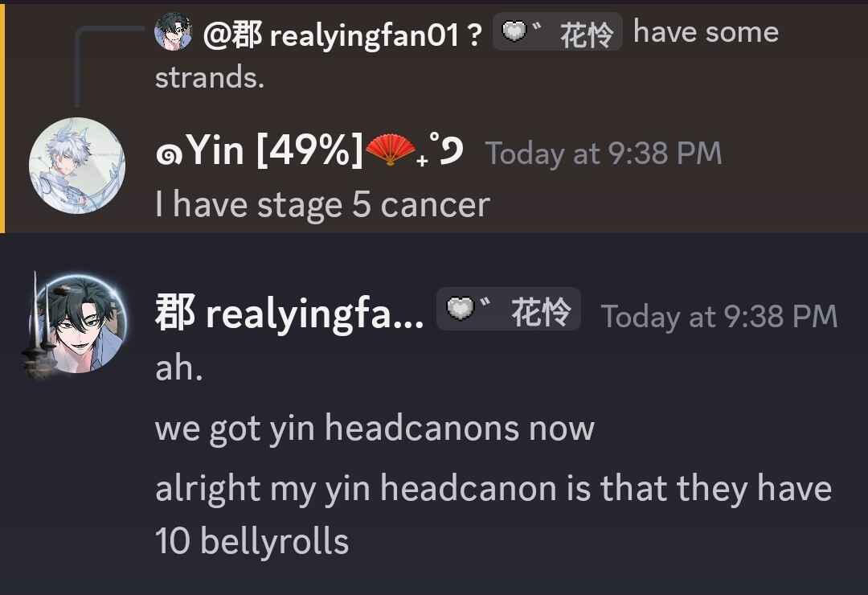Click timestamp on realyingfa's message
The width and height of the screenshot is (868, 595).
pos(719,316)
